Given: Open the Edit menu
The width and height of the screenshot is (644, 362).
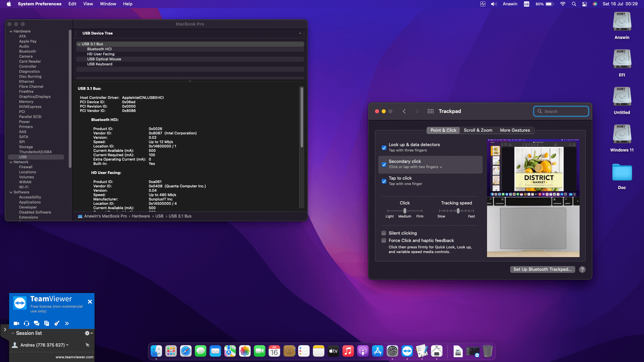Looking at the screenshot, I should point(72,4).
